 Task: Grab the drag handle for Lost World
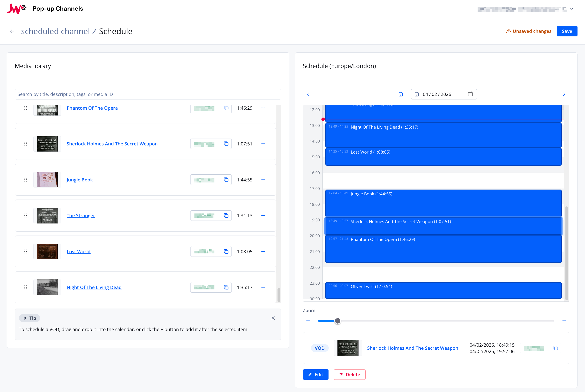tap(26, 252)
